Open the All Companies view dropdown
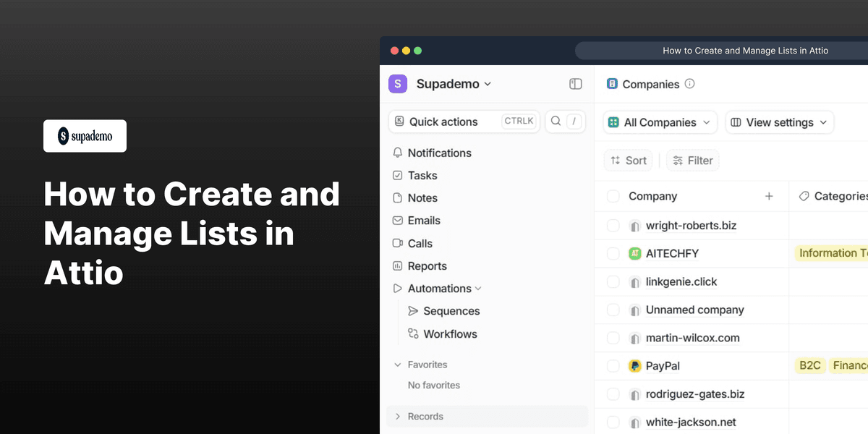 (659, 122)
